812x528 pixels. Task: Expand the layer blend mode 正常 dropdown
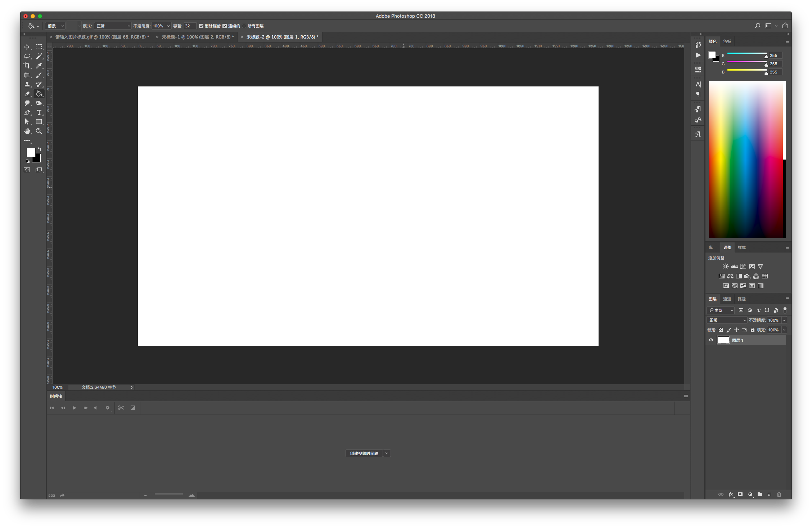(727, 320)
